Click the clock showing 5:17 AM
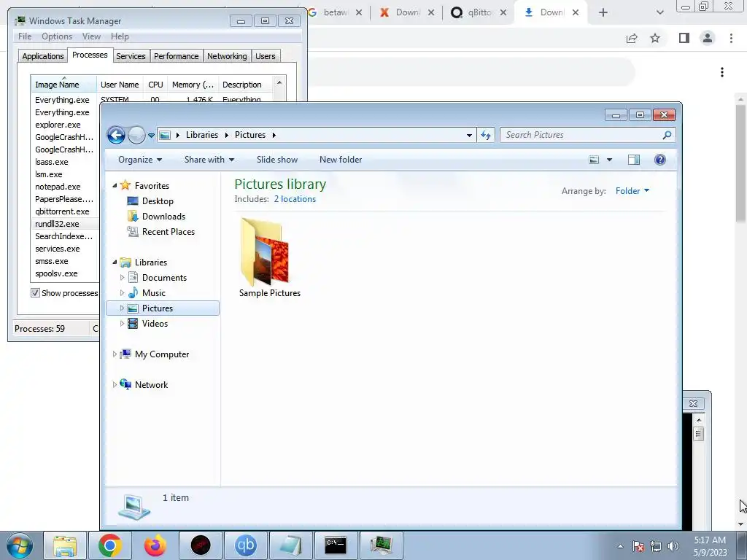 pos(710,540)
